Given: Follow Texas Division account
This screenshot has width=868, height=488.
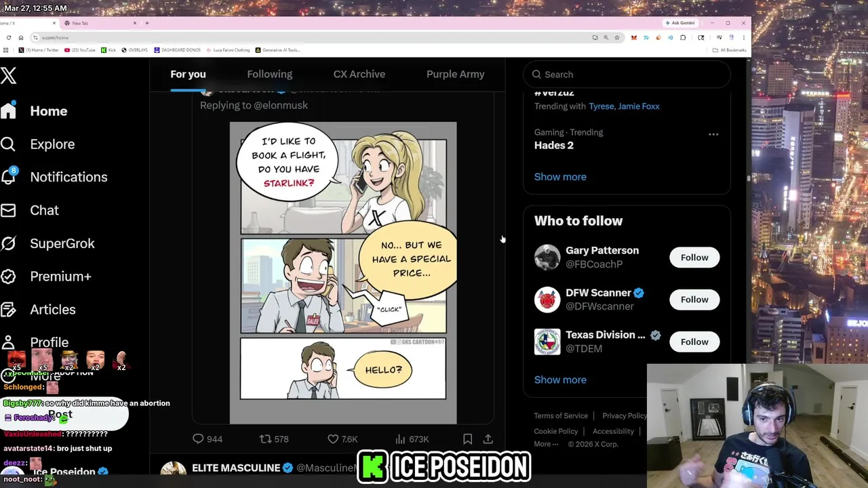Looking at the screenshot, I should pos(694,342).
